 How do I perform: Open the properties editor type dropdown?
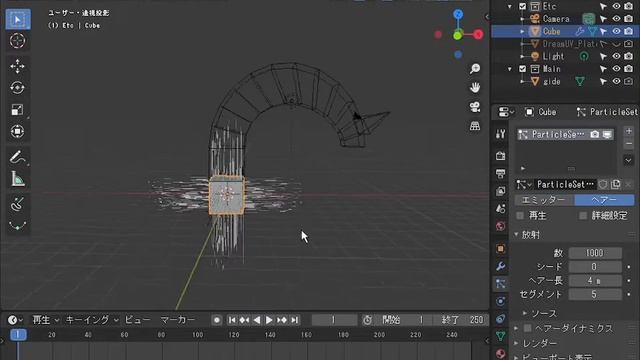tap(506, 112)
